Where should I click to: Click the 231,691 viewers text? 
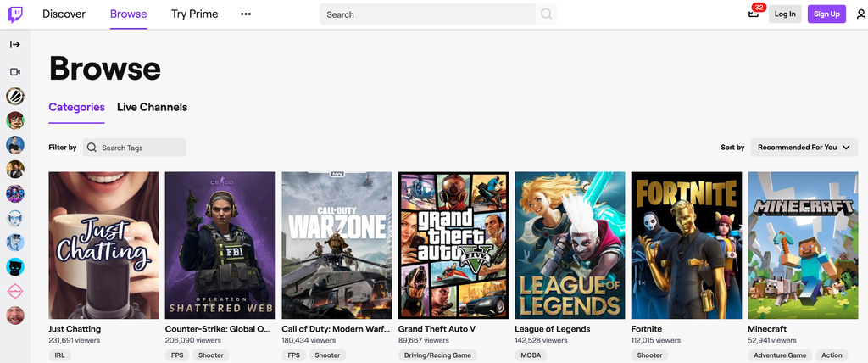tap(75, 340)
